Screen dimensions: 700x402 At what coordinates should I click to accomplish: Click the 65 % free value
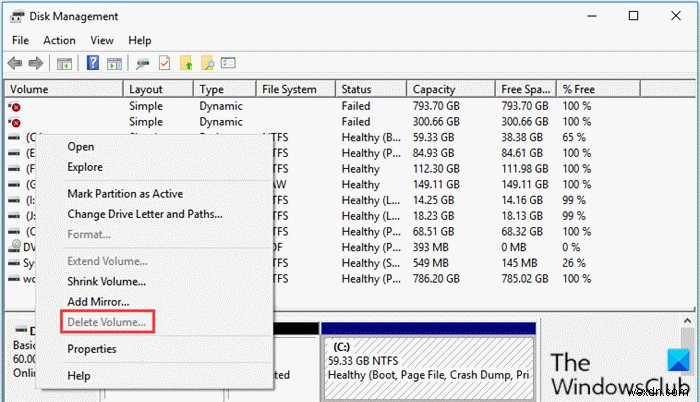[574, 138]
